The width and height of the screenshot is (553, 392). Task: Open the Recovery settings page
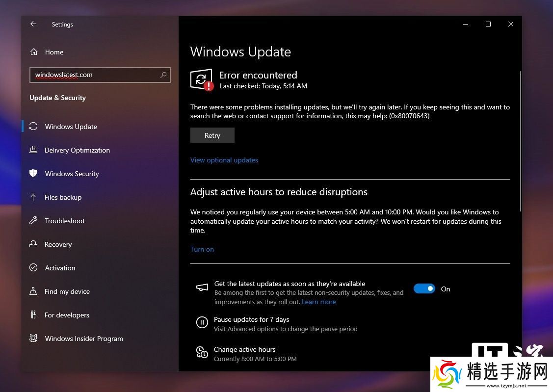pyautogui.click(x=58, y=244)
